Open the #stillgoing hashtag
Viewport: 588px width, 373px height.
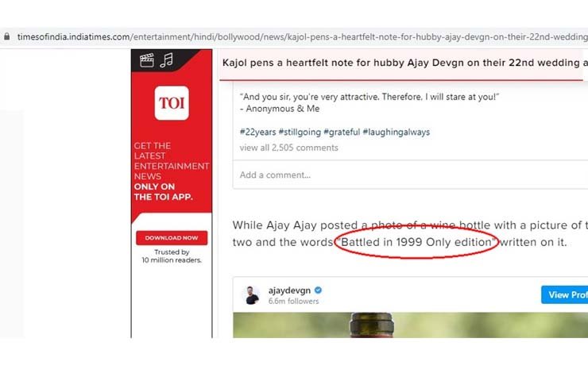click(300, 133)
